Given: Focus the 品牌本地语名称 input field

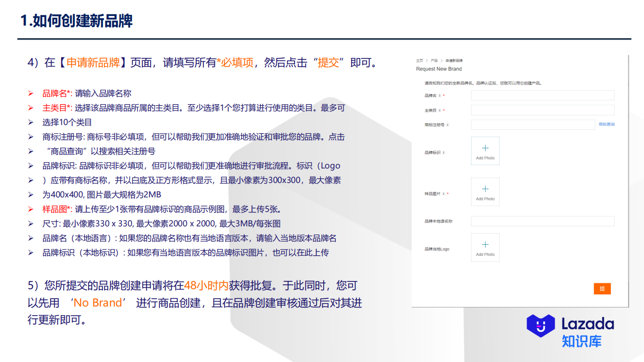Looking at the screenshot, I should pos(543,222).
